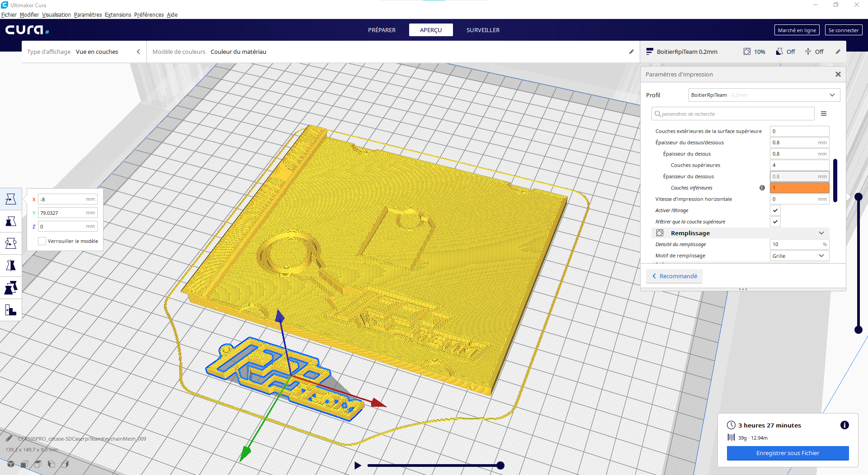Open the settings visibility hamburger menu
Viewport: 868px width, 475px height.
(x=824, y=114)
